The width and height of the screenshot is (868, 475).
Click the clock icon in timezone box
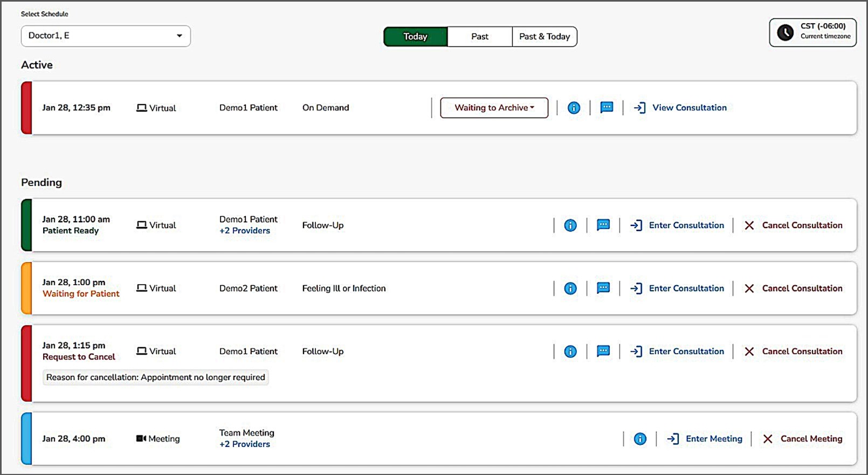pos(785,32)
